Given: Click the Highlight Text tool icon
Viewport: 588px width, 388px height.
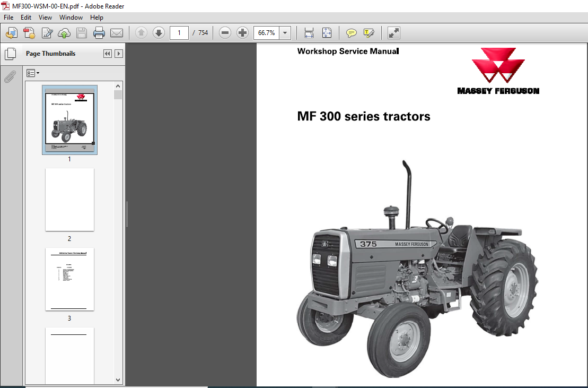Looking at the screenshot, I should coord(368,33).
